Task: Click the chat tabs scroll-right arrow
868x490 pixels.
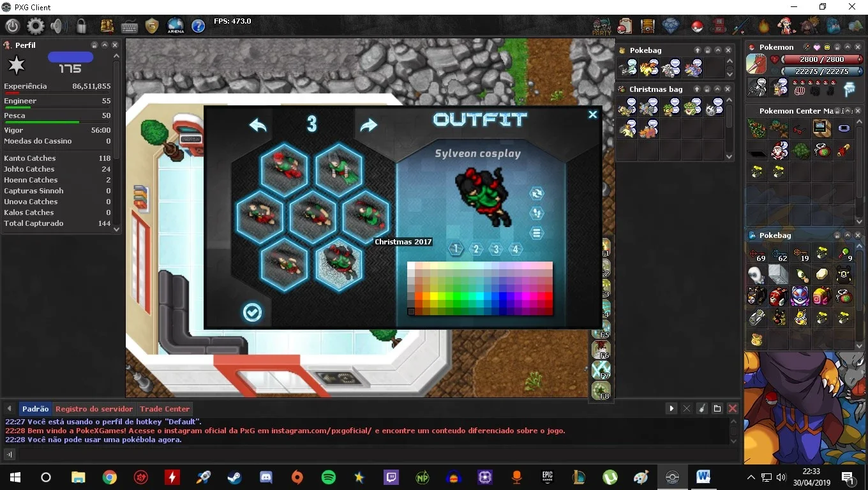Action: [x=671, y=408]
